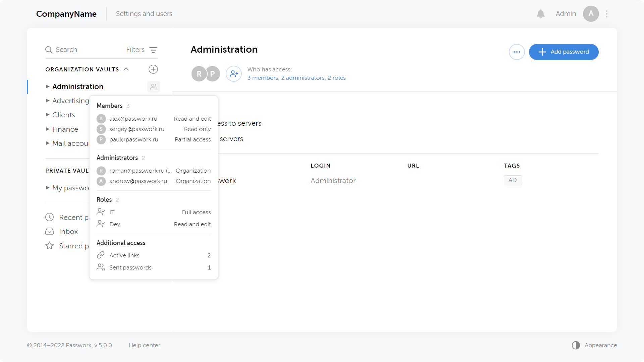Open Inbox from the sidebar
The image size is (644, 362).
pos(68,232)
